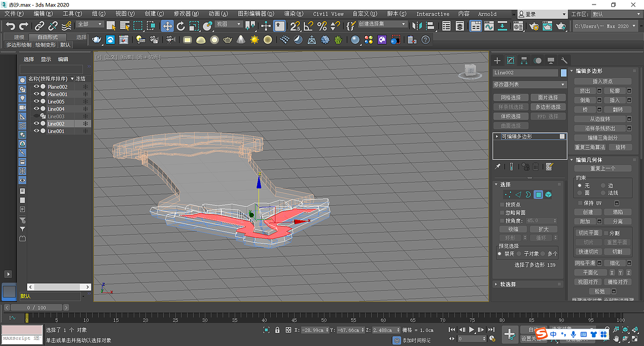Switch to the 建模 ribbon tab
This screenshot has width=644, height=346.
click(x=19, y=37)
